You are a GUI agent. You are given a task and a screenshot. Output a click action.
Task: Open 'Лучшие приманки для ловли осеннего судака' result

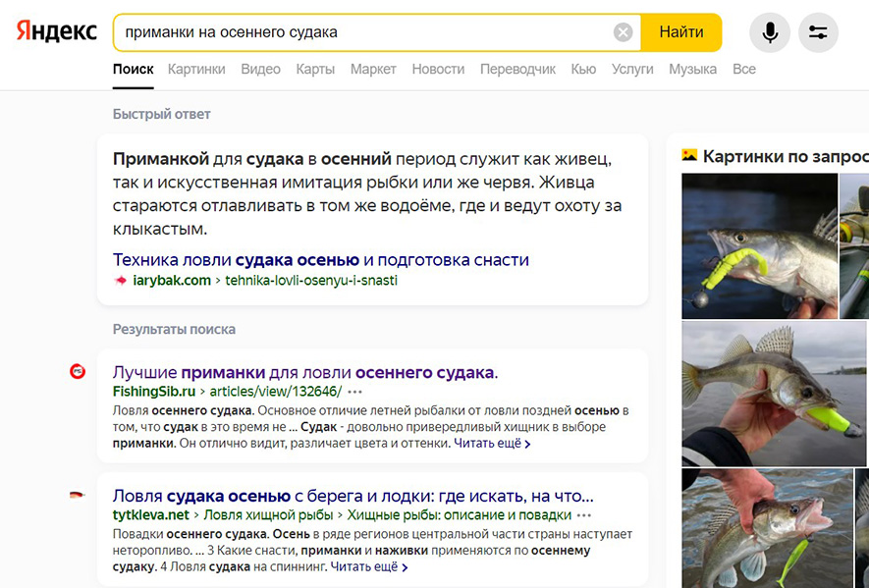(305, 372)
